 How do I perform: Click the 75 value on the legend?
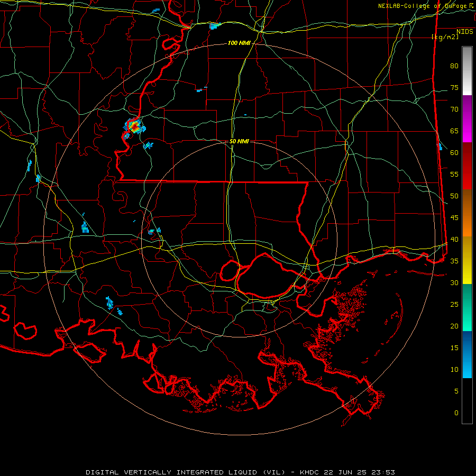(454, 87)
